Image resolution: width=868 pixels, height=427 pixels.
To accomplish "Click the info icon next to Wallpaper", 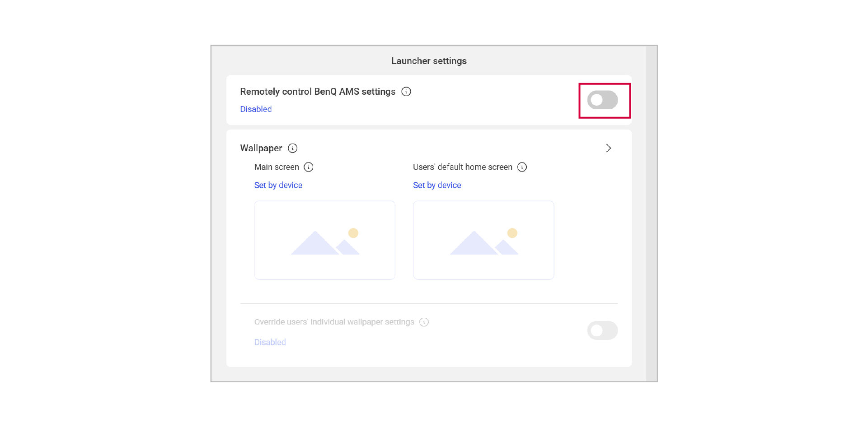I will tap(293, 148).
